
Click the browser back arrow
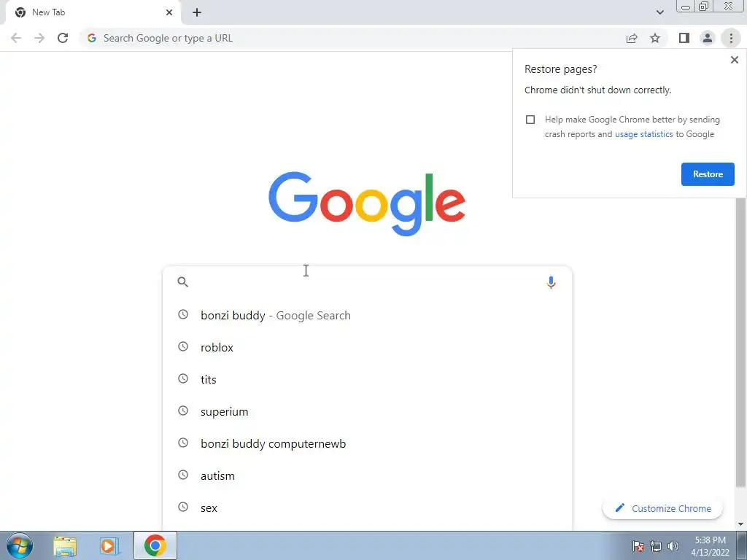click(16, 38)
